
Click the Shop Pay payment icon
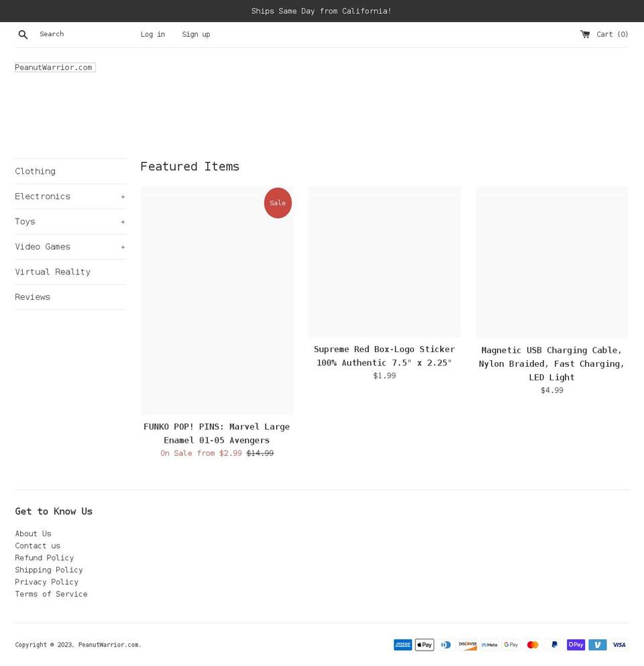576,645
